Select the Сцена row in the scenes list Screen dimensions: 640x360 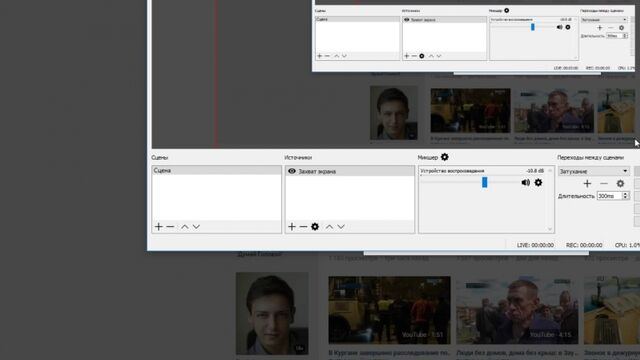point(216,171)
